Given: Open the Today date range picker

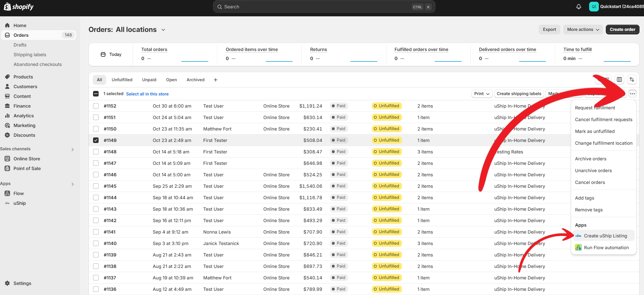Looking at the screenshot, I should coord(111,54).
